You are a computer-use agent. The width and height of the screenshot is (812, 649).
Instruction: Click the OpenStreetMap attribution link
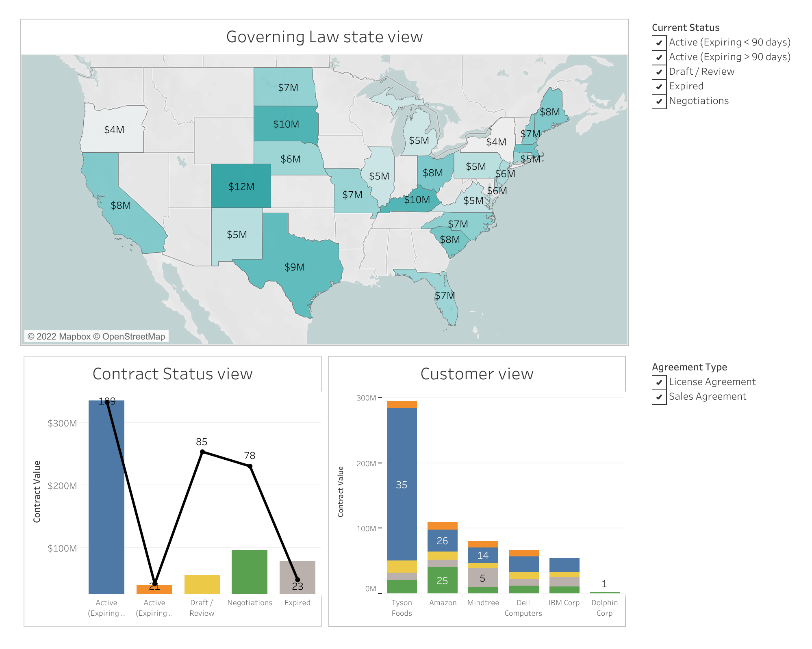(x=134, y=336)
